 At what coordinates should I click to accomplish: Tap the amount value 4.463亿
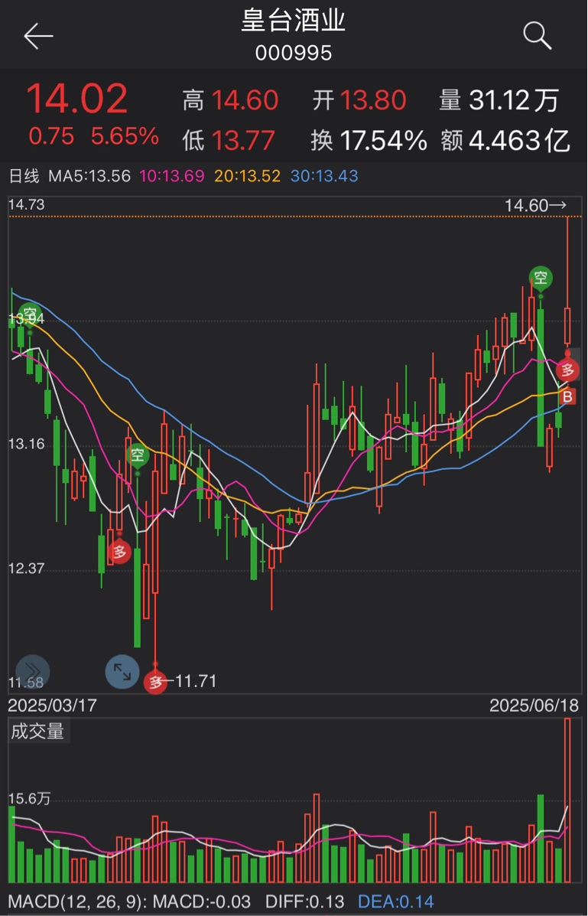tap(520, 141)
